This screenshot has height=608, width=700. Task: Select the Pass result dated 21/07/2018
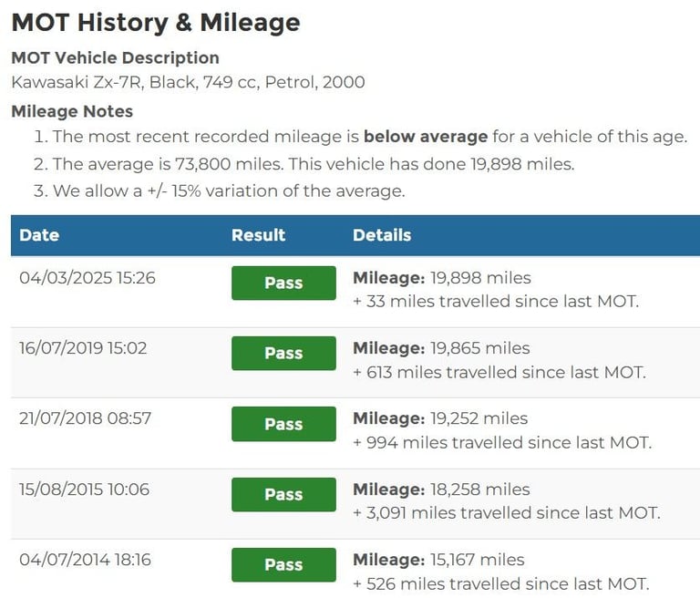[283, 424]
